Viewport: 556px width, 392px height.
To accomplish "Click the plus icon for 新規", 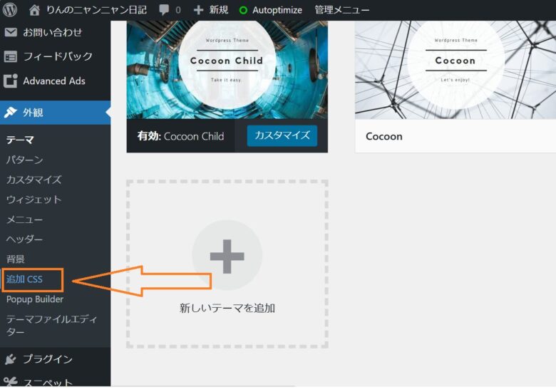I will click(199, 10).
